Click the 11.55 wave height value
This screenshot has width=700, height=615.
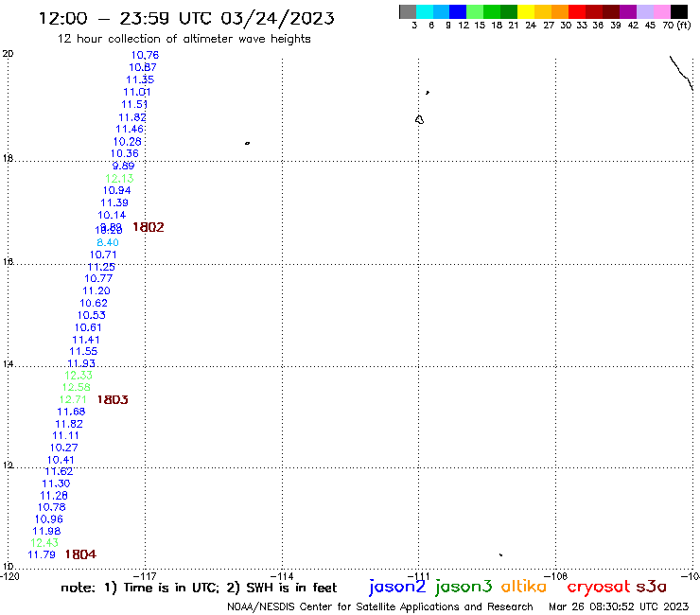pos(83,351)
